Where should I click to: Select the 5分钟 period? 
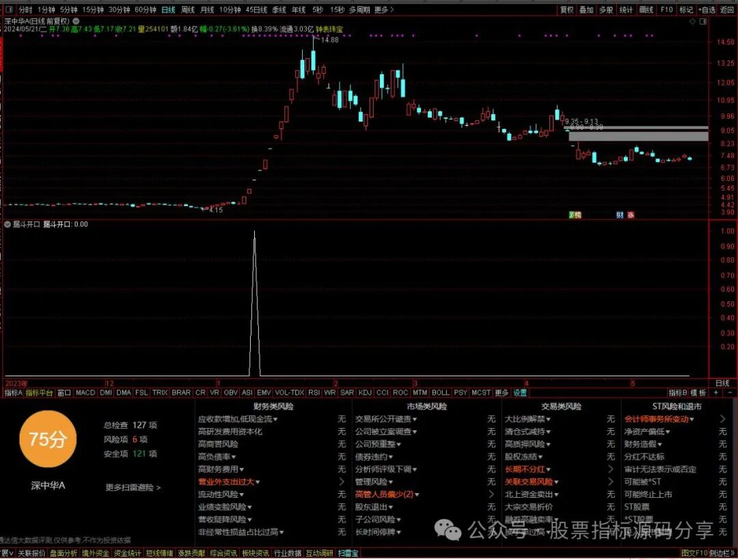[x=69, y=10]
